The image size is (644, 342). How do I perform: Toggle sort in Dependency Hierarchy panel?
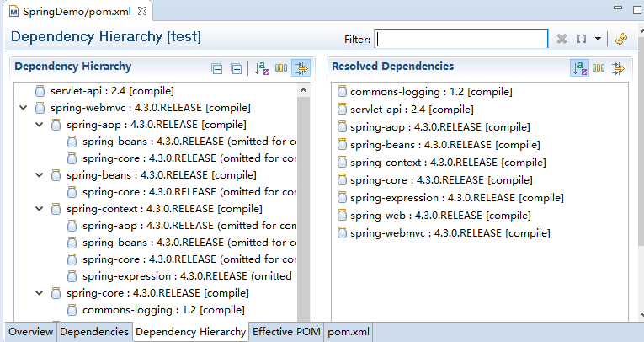(x=262, y=68)
